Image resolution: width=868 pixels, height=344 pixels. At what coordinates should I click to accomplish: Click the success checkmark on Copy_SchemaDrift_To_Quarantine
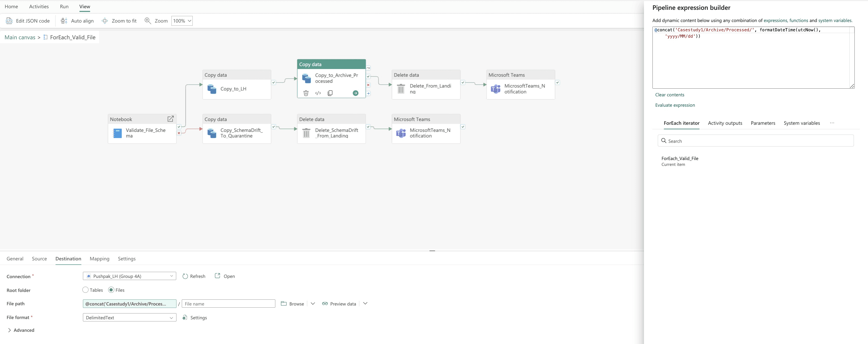click(x=274, y=127)
